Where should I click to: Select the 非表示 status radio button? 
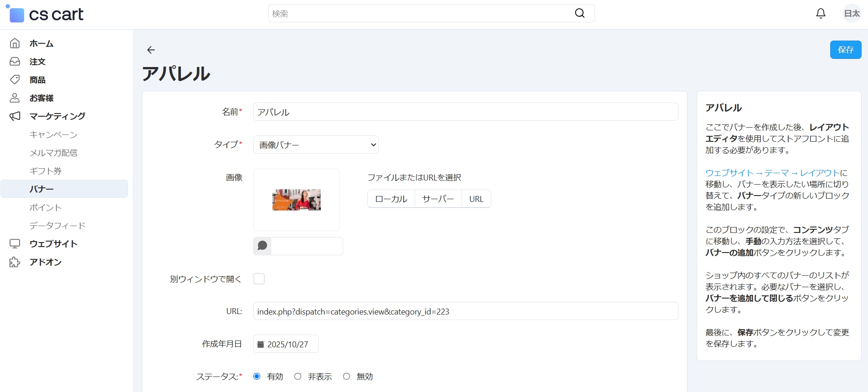298,377
